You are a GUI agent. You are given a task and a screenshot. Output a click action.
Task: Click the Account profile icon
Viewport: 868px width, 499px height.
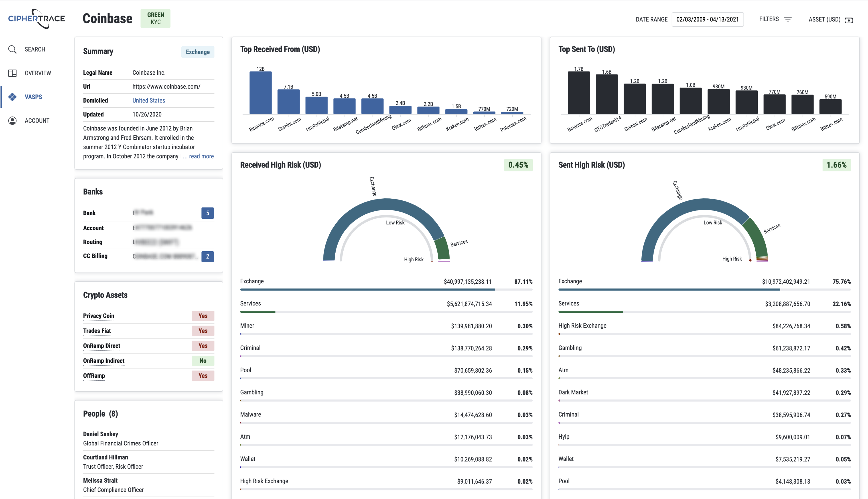12,121
